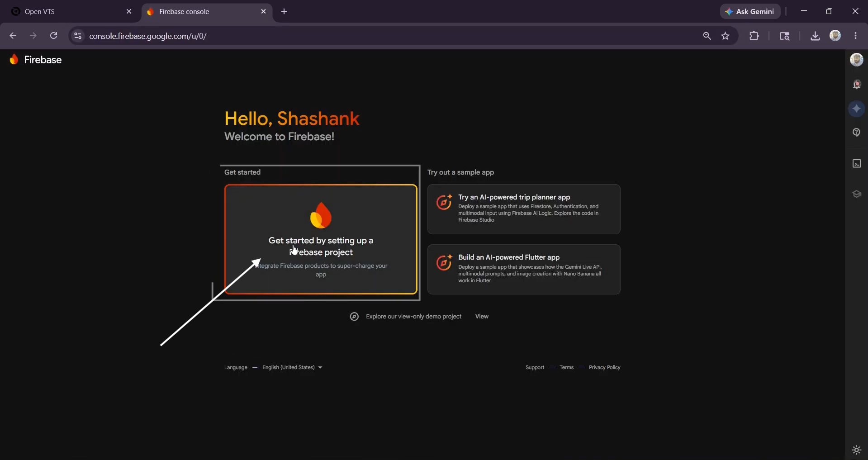Open Gemini in Firebase sparkle icon

[857, 109]
